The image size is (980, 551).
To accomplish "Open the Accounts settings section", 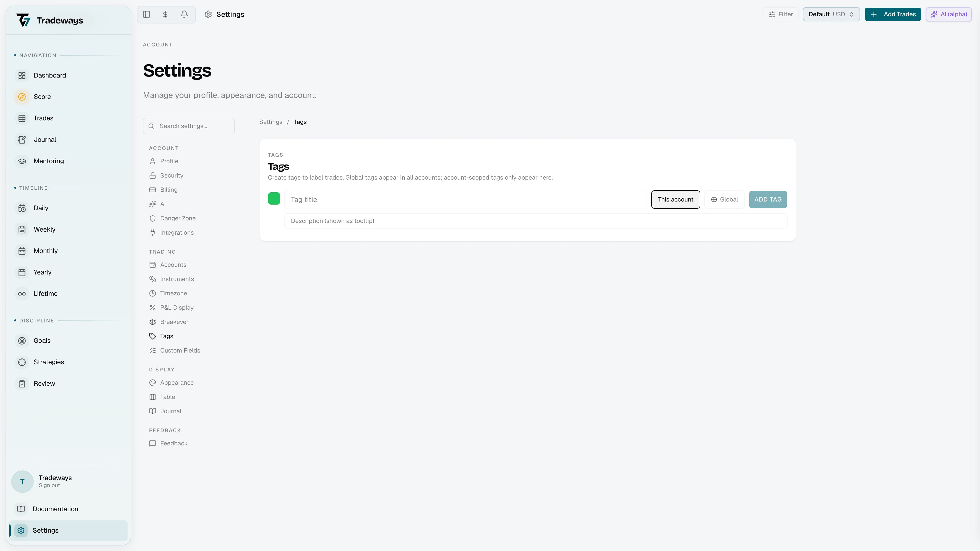I will (x=168, y=265).
